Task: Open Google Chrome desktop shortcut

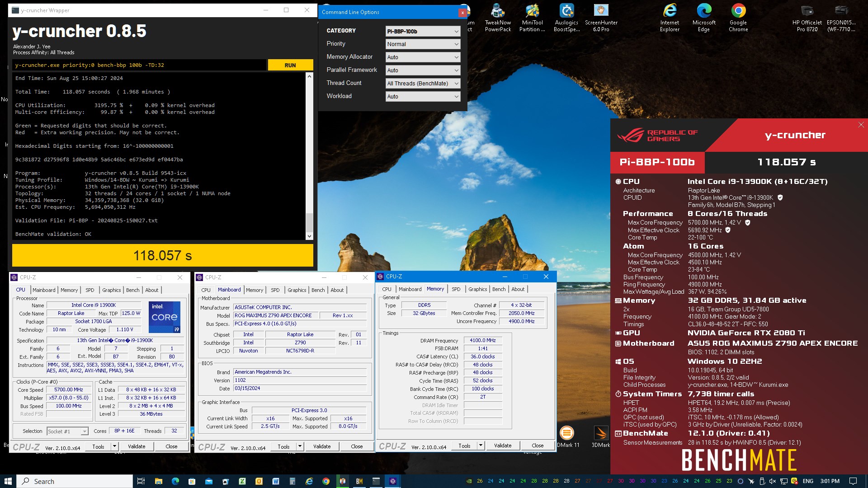Action: [x=738, y=18]
